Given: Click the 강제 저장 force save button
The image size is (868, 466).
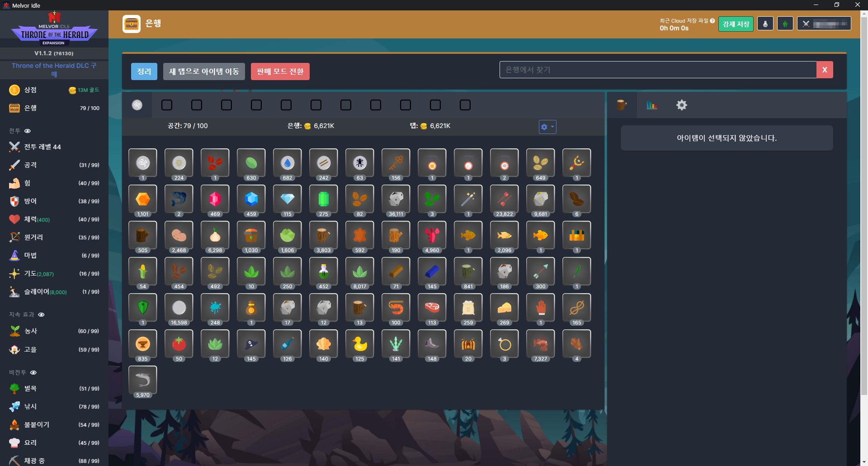Looking at the screenshot, I should pos(736,24).
